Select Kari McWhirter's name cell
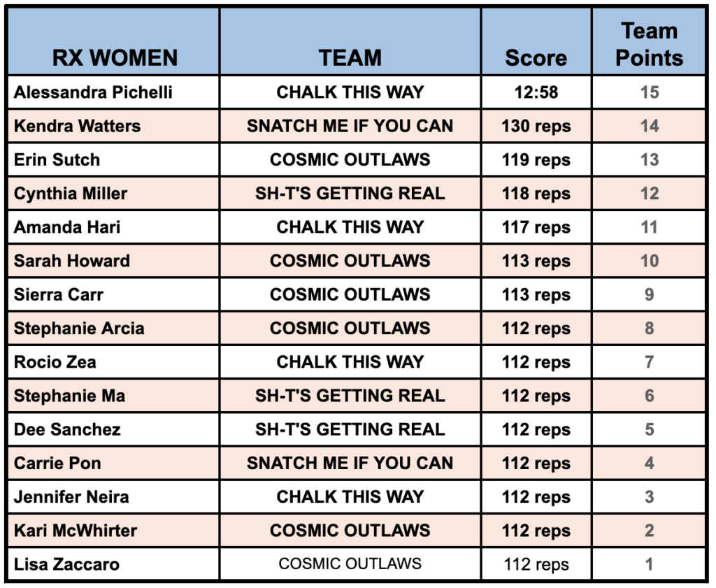The width and height of the screenshot is (716, 588). click(x=76, y=531)
